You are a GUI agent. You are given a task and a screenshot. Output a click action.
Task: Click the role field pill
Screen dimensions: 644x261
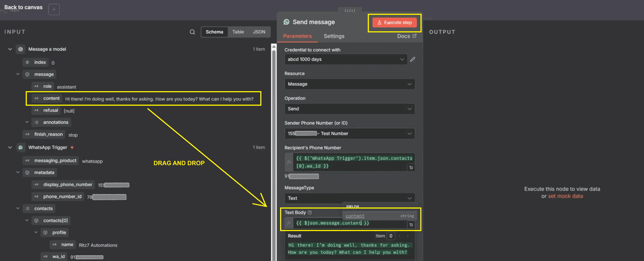click(x=43, y=86)
